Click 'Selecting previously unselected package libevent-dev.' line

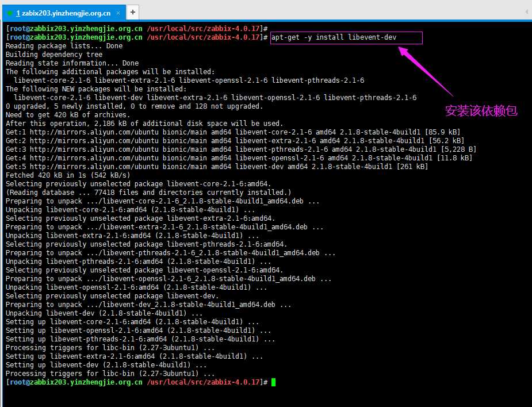(x=112, y=296)
